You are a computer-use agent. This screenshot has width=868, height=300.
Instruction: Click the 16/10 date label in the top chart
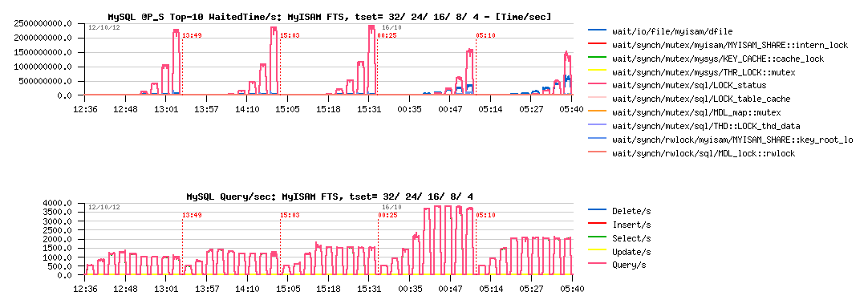(x=393, y=27)
